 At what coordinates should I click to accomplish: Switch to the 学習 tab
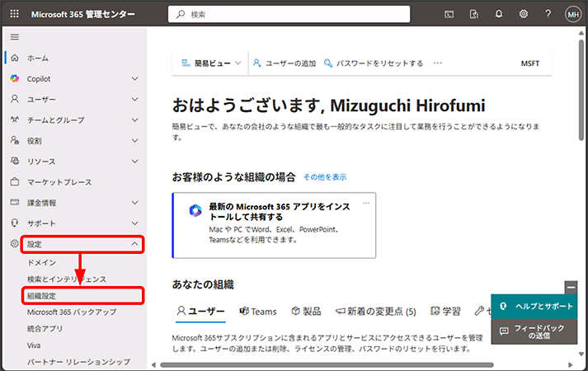tap(445, 312)
